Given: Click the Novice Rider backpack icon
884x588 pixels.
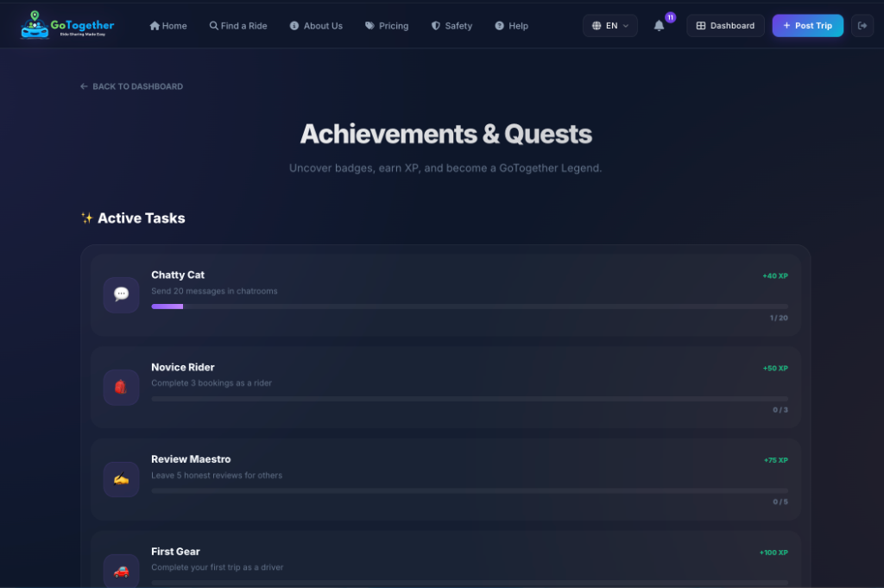Looking at the screenshot, I should tap(121, 387).
